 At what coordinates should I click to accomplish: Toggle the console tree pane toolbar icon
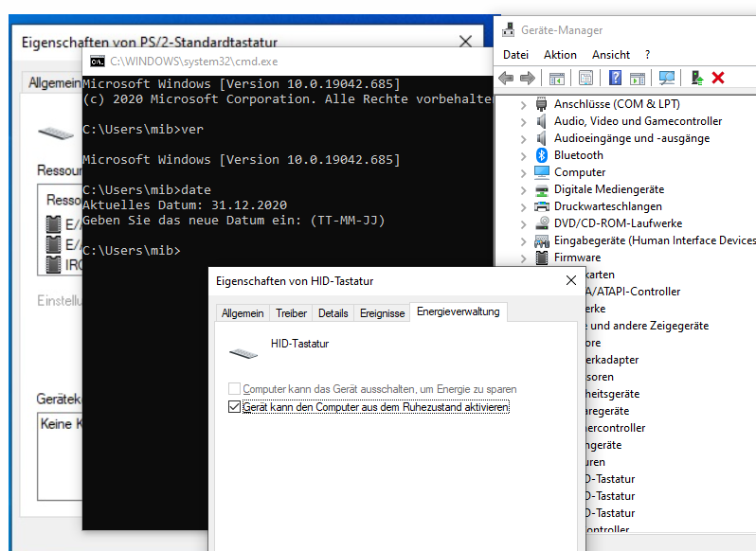tap(557, 78)
